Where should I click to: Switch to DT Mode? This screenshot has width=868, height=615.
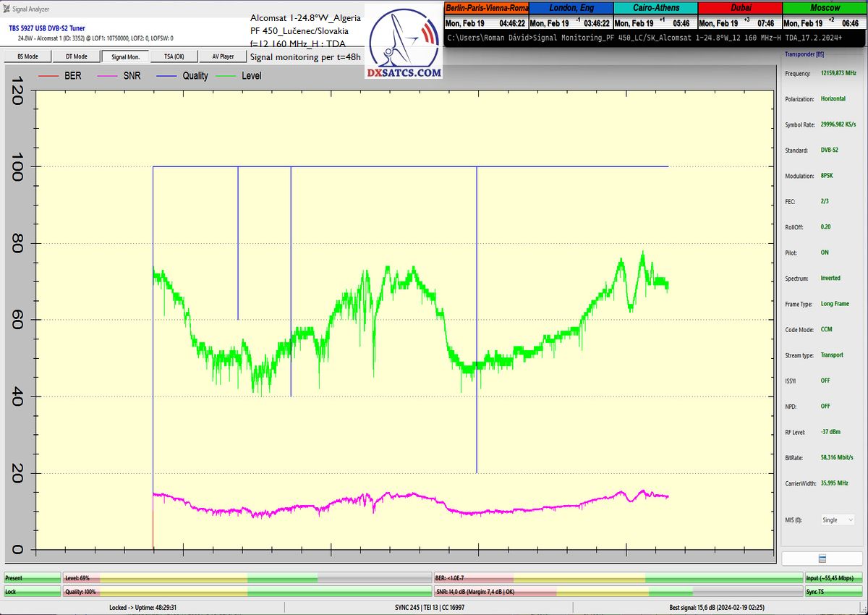[x=76, y=56]
